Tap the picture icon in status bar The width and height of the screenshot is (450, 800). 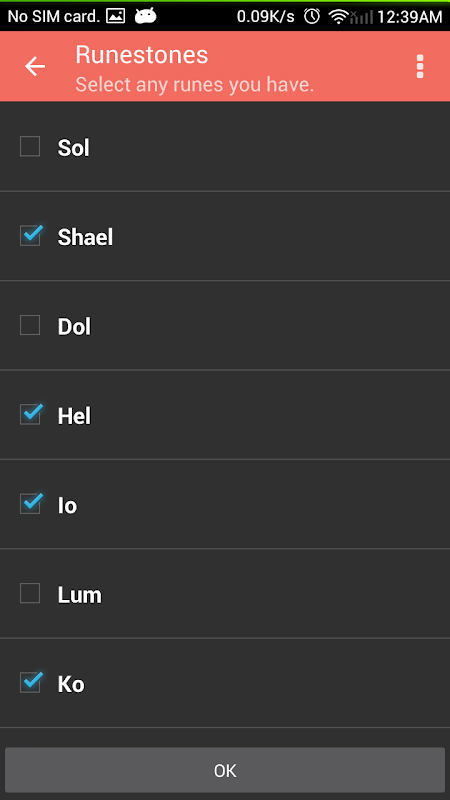pyautogui.click(x=116, y=16)
